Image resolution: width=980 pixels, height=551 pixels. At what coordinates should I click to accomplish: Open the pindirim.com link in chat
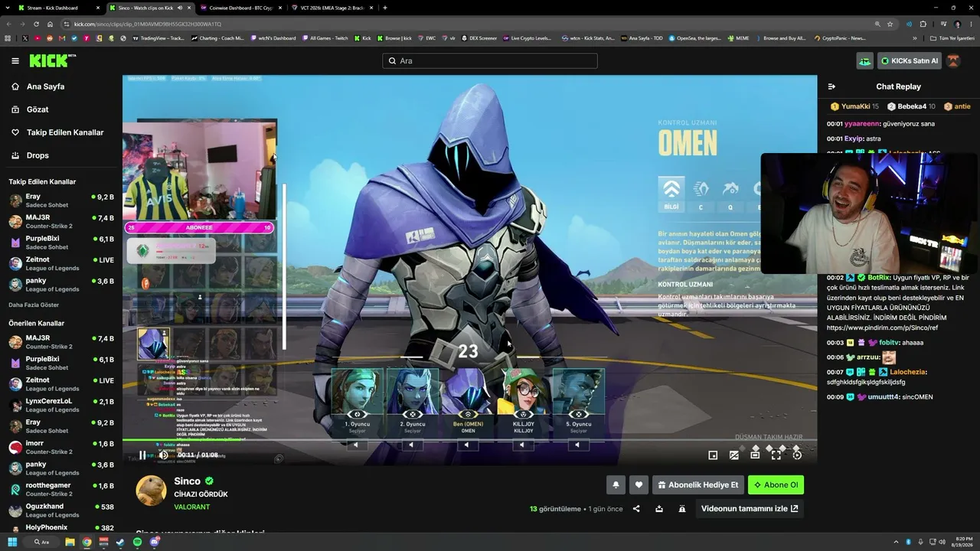(x=882, y=328)
